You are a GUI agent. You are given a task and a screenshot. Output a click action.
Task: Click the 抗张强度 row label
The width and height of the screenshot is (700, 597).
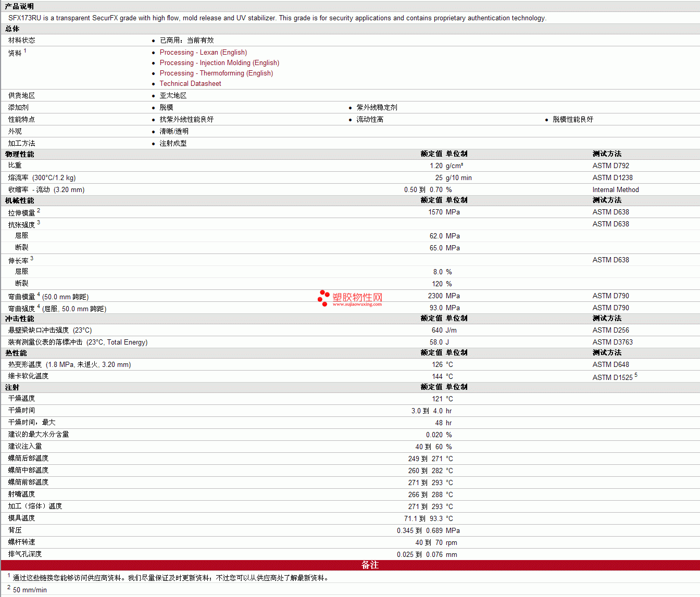pos(22,224)
